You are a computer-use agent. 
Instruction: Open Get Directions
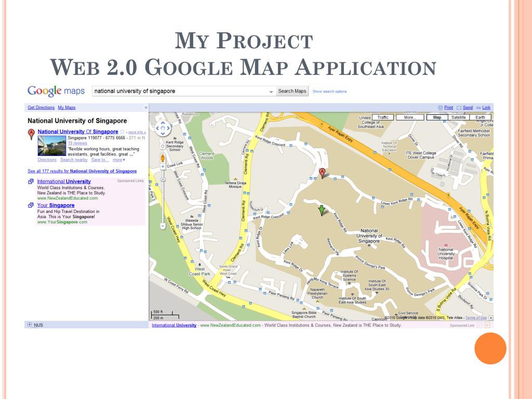[x=41, y=108]
